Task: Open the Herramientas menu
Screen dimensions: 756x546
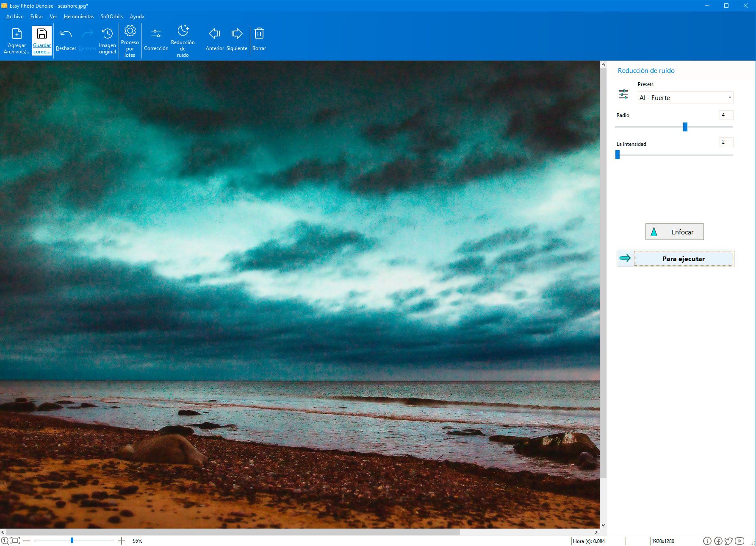Action: 79,17
